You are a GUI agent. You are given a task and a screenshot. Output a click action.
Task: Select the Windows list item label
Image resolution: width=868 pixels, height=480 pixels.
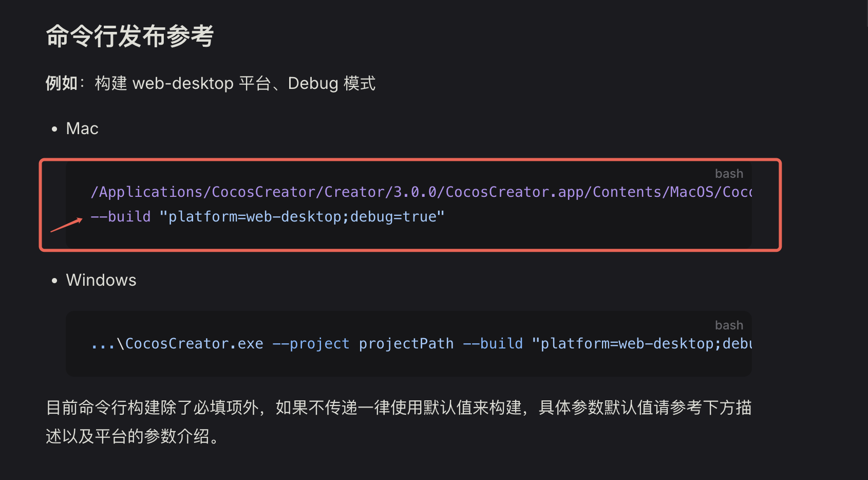pyautogui.click(x=101, y=280)
